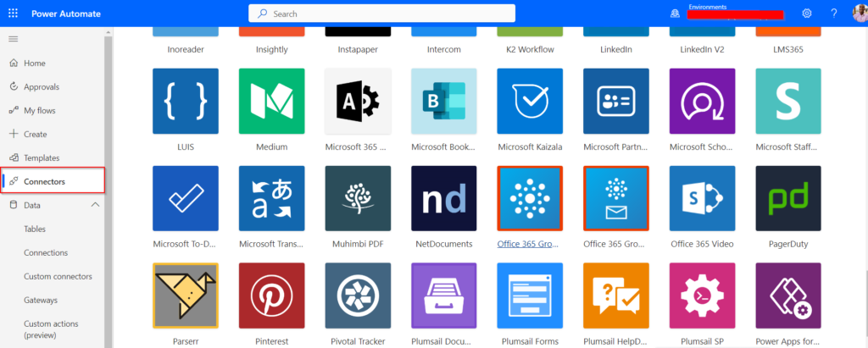Open Templates from the left navigation

[42, 158]
